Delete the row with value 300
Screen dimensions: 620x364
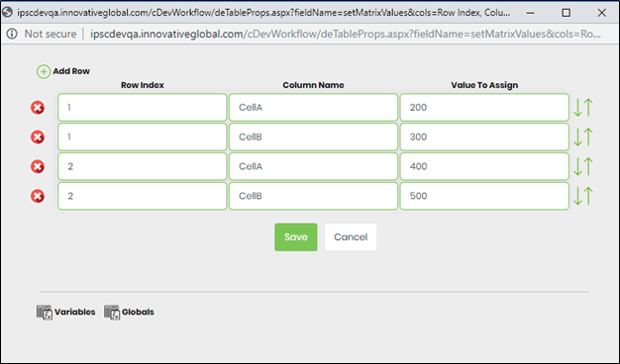click(x=38, y=136)
